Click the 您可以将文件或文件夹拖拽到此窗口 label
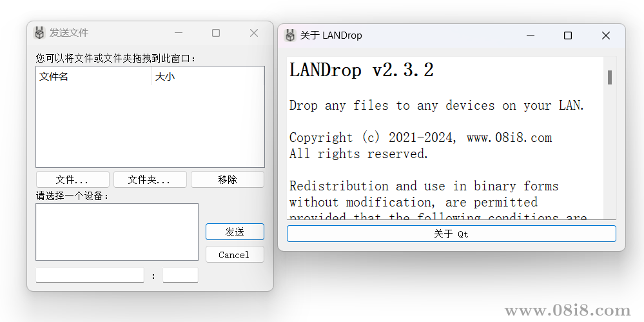 click(x=116, y=58)
